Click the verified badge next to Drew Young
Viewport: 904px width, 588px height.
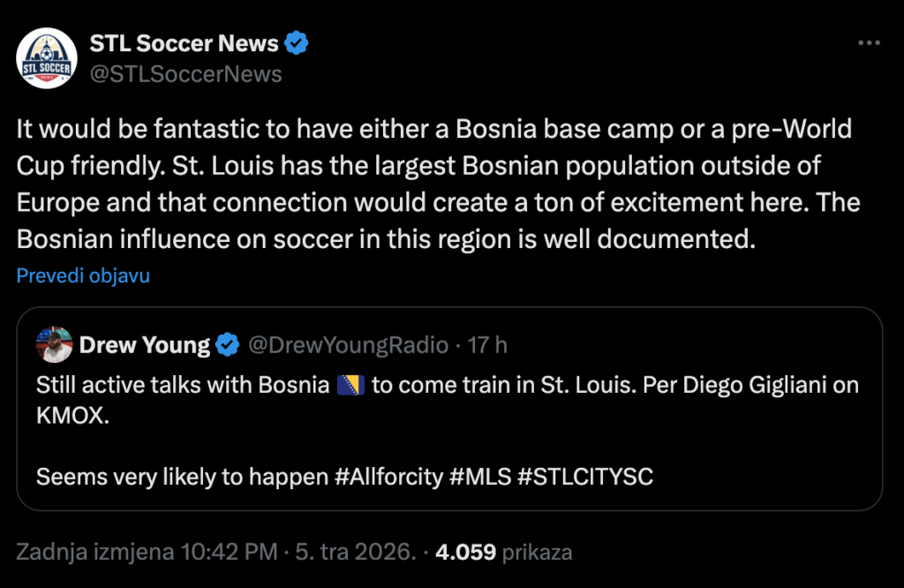click(x=228, y=345)
